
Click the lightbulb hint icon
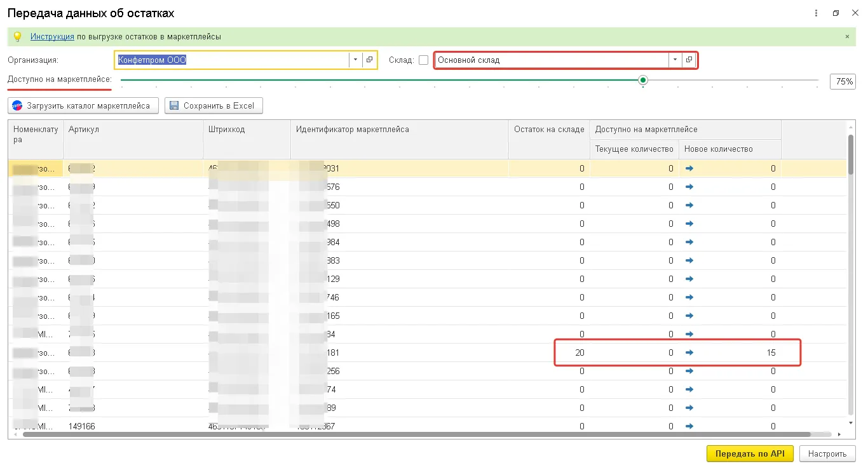[18, 37]
